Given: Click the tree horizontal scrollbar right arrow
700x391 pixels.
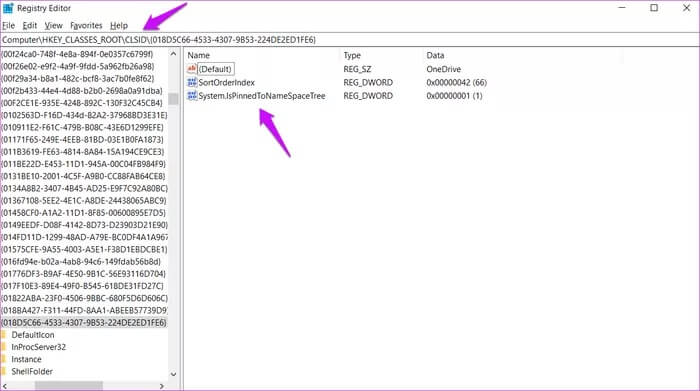Looking at the screenshot, I should (162, 386).
